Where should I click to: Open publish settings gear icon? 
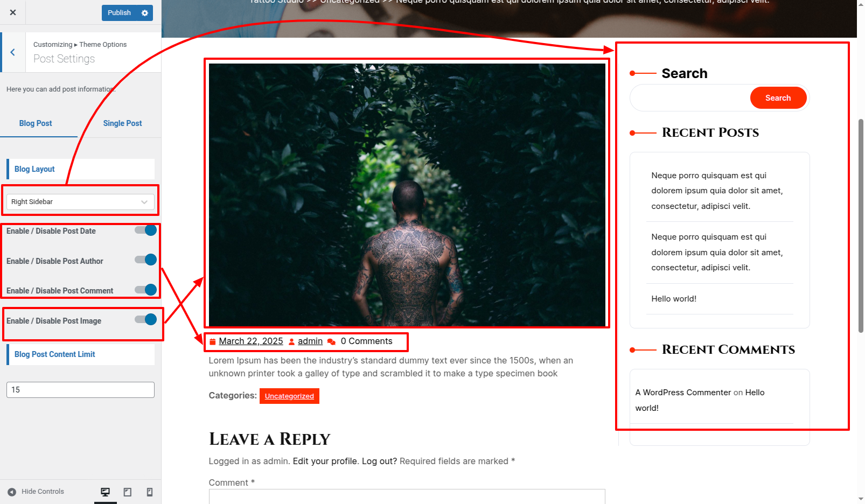coord(145,13)
